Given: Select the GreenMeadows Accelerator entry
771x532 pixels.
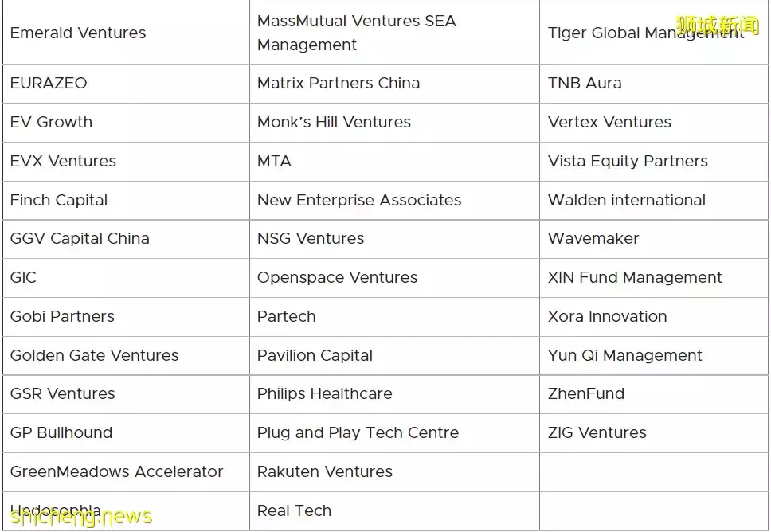Looking at the screenshot, I should pos(116,471).
